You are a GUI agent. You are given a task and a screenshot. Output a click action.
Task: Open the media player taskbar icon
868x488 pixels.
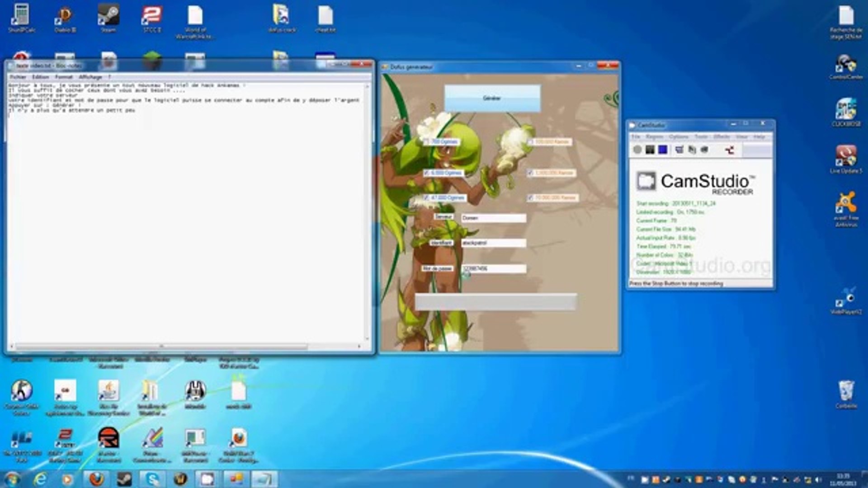click(x=68, y=479)
